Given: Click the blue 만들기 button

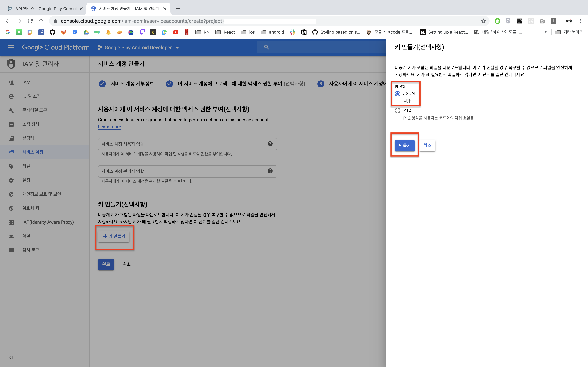Looking at the screenshot, I should pos(405,146).
